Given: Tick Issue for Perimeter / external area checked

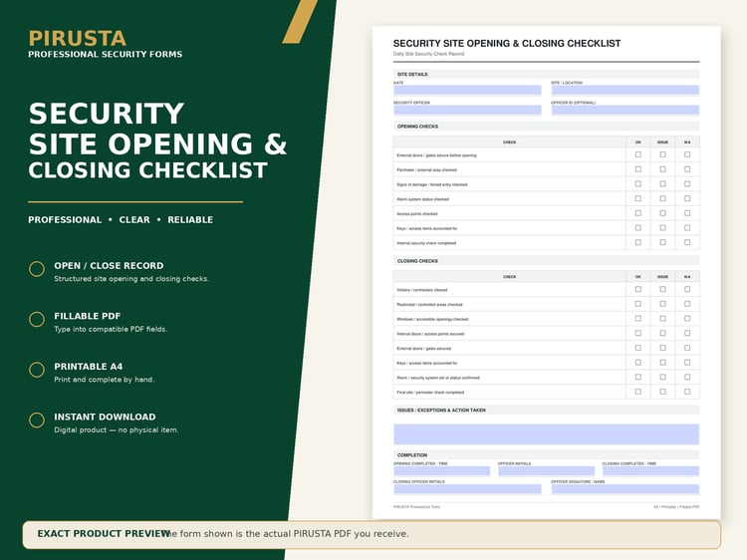Looking at the screenshot, I should click(662, 169).
